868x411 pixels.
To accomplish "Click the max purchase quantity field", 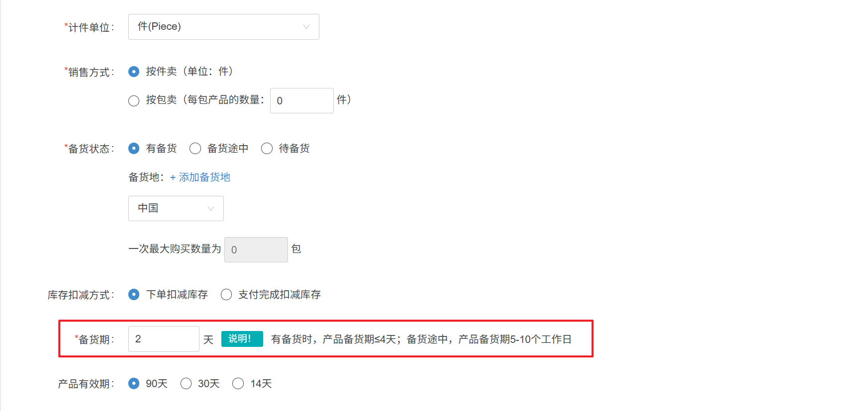I will tap(256, 249).
